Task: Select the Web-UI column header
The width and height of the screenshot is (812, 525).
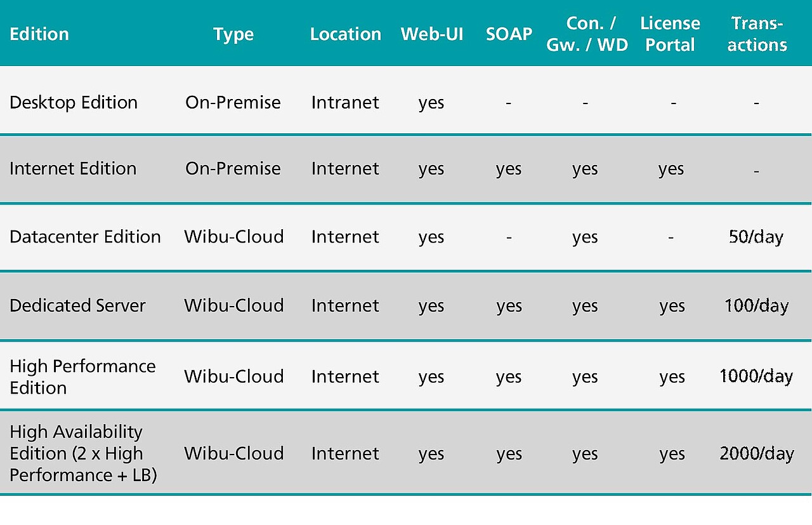Action: 432,34
